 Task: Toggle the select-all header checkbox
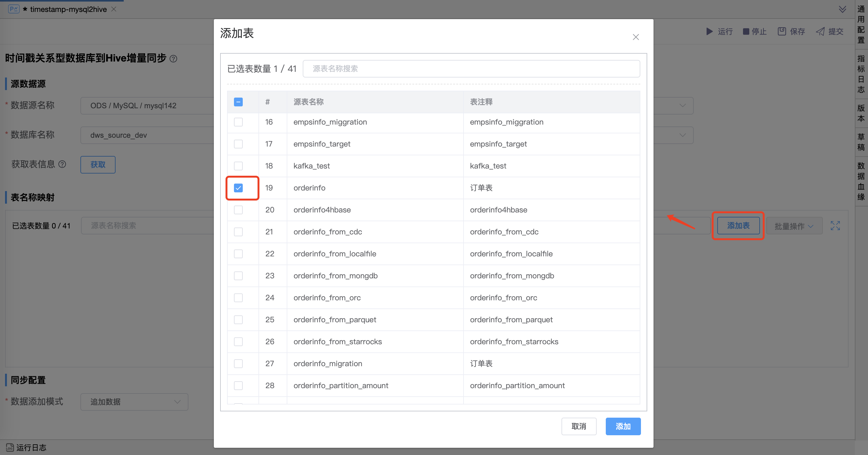(x=238, y=102)
